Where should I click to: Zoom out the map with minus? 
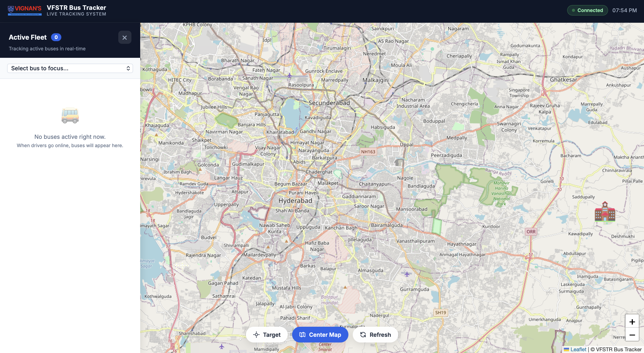coord(632,335)
